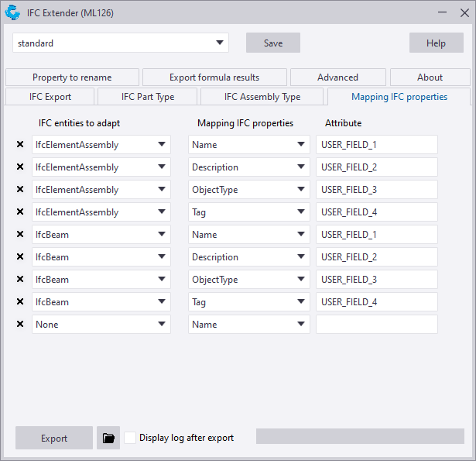The image size is (476, 461).
Task: Switch to IFC Part Type tab
Action: [x=148, y=97]
